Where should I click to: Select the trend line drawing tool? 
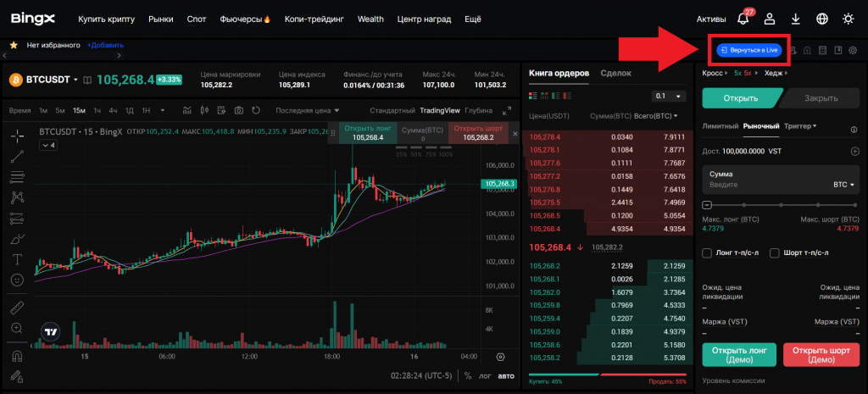(17, 156)
